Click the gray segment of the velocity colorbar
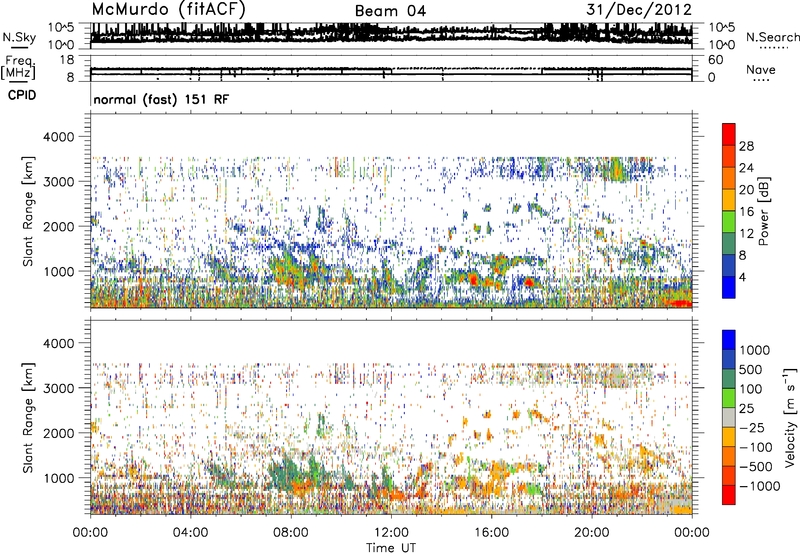Viewport: 800px width, 554px height. 729,418
